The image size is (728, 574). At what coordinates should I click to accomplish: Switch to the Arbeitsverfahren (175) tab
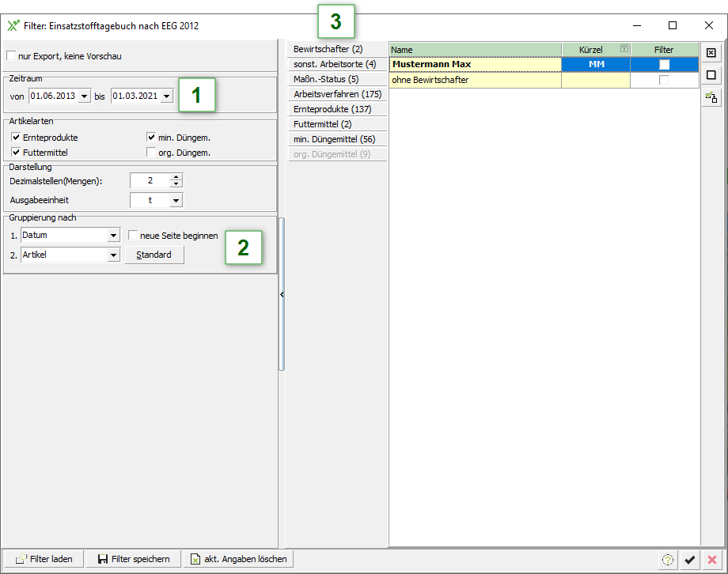[337, 94]
